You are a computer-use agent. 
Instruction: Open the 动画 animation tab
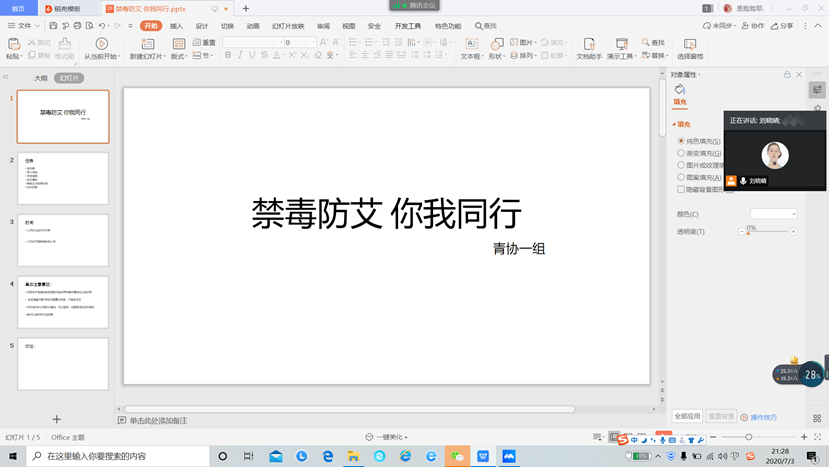coord(253,26)
